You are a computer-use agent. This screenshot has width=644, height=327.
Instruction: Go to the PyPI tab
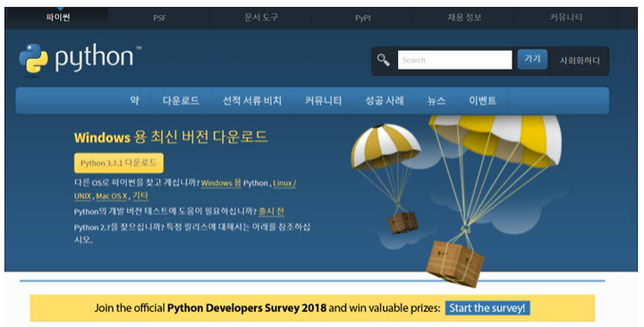pyautogui.click(x=362, y=18)
